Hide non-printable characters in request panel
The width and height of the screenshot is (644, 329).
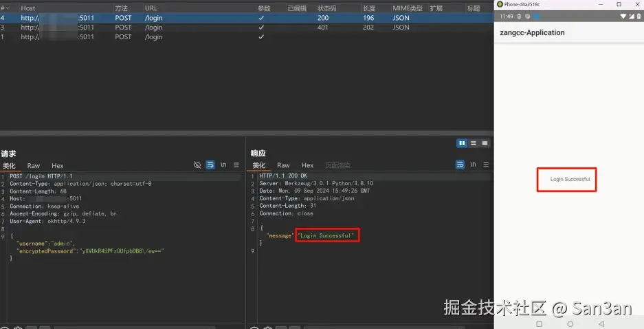coord(197,165)
